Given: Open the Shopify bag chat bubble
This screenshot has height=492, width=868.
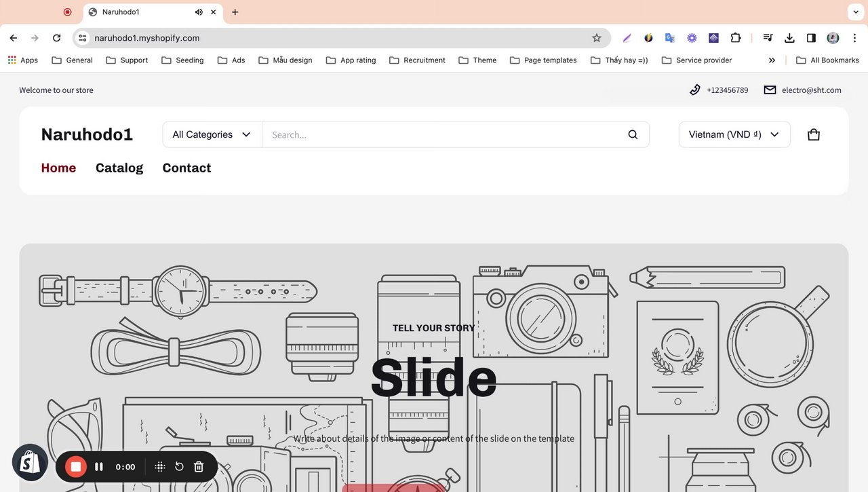Looking at the screenshot, I should pyautogui.click(x=30, y=462).
